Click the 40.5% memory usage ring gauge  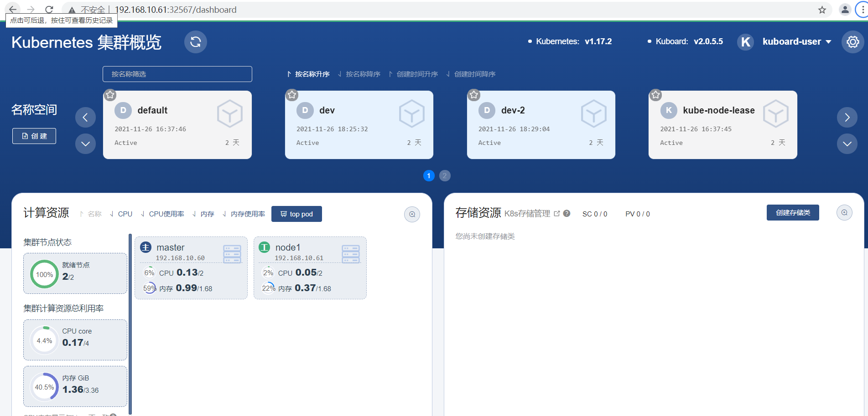pyautogui.click(x=44, y=386)
